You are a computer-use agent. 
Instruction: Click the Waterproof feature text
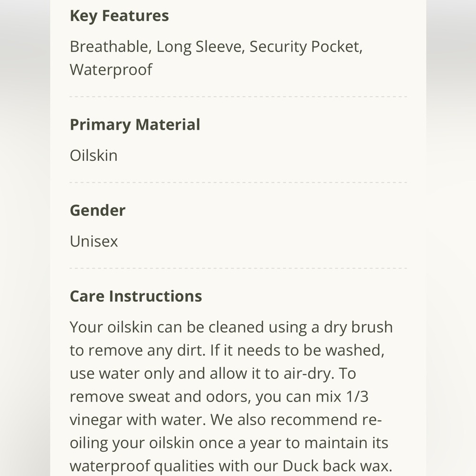tap(111, 69)
